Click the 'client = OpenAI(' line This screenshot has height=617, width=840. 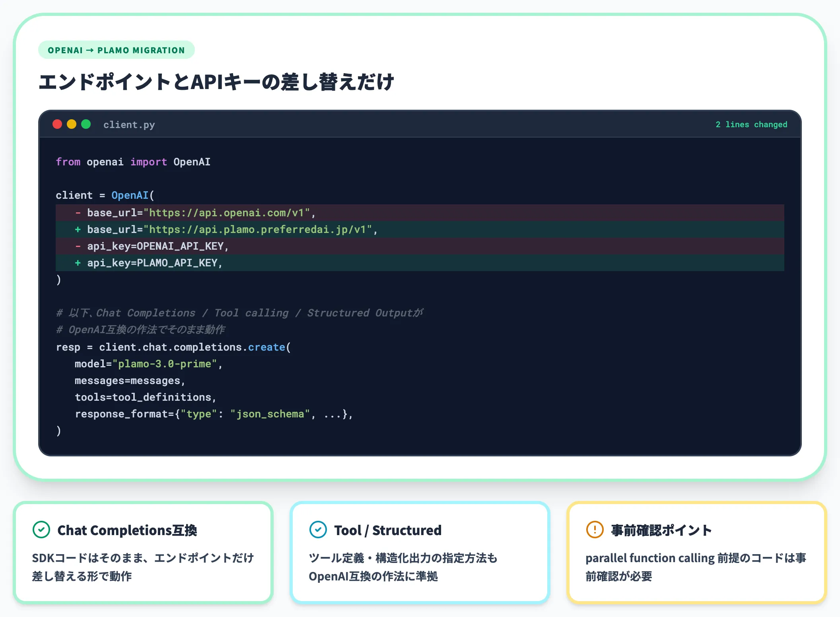coord(105,195)
